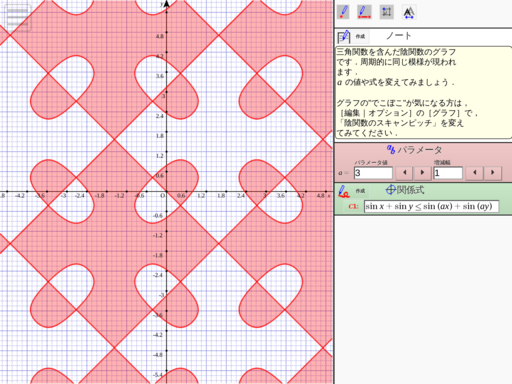The width and height of the screenshot is (512, 384).
Task: Click the 増減幅 label
Action: tap(442, 163)
